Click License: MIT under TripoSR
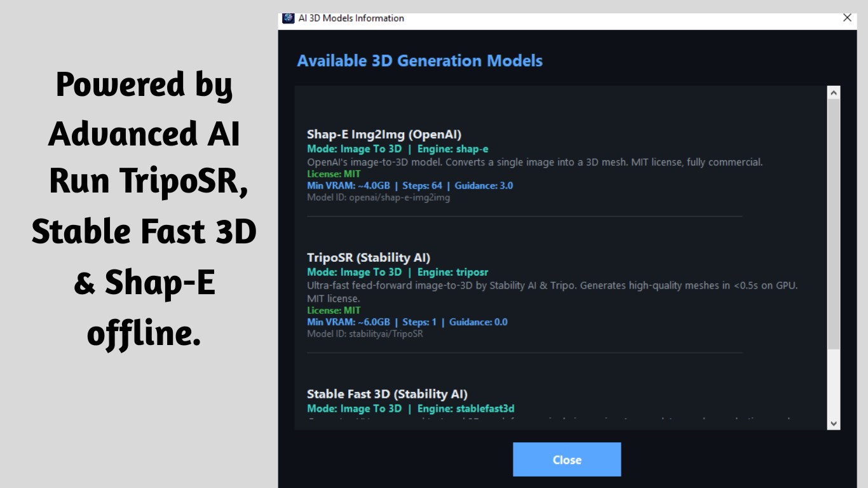This screenshot has width=868, height=488. tap(334, 310)
